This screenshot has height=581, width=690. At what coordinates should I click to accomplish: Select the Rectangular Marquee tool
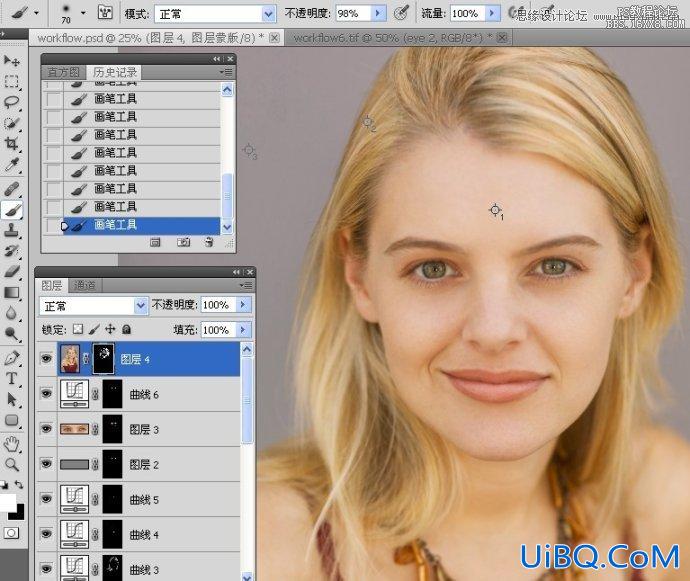tap(11, 81)
